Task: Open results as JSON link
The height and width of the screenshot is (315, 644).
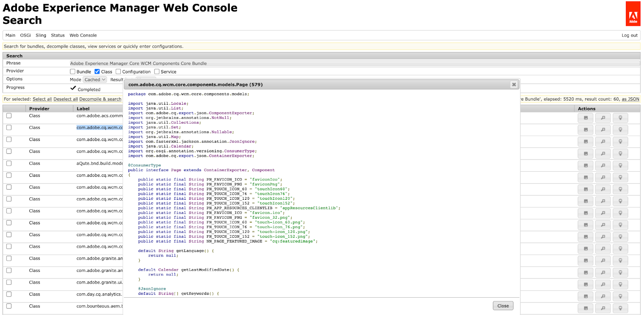Action: (630, 99)
